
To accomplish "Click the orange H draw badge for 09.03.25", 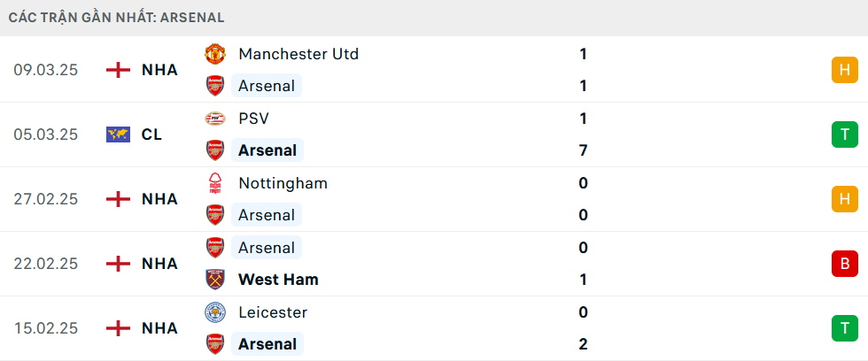I will click(x=845, y=70).
